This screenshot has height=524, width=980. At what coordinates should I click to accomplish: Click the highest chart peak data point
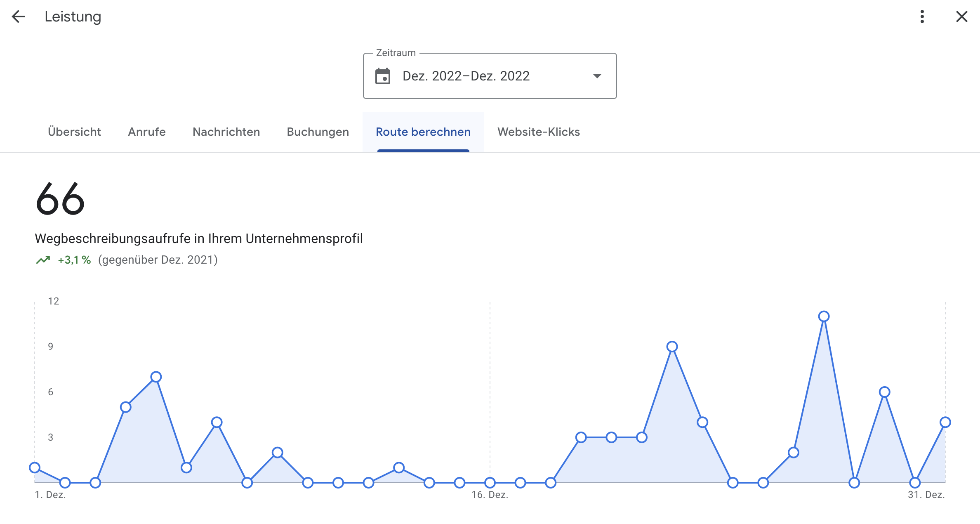pyautogui.click(x=824, y=316)
